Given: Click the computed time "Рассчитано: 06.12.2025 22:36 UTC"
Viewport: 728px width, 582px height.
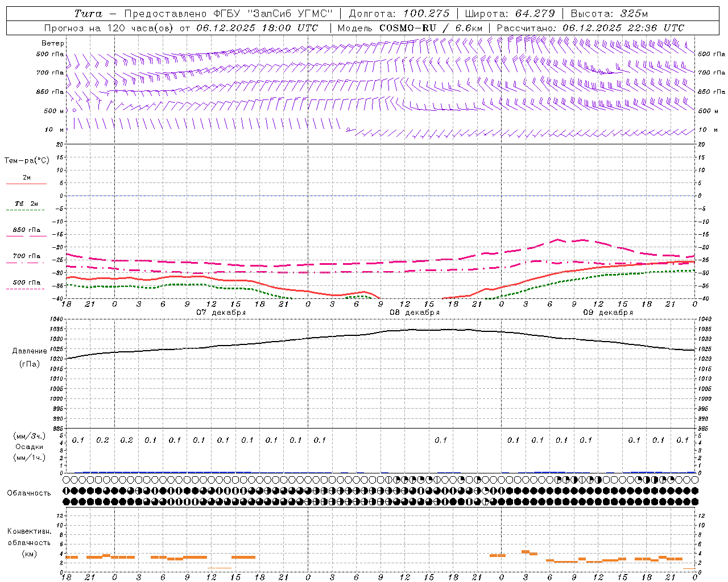Looking at the screenshot, I should pyautogui.click(x=590, y=28).
